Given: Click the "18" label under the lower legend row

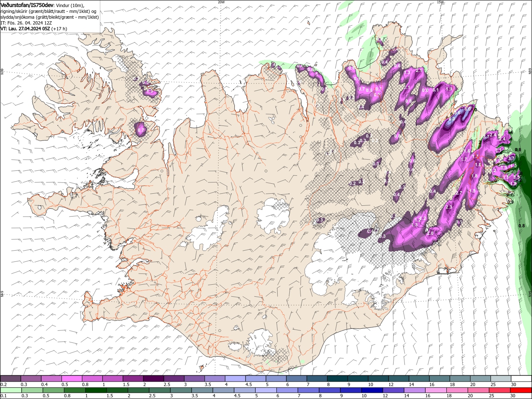Looking at the screenshot, I should (450, 396).
